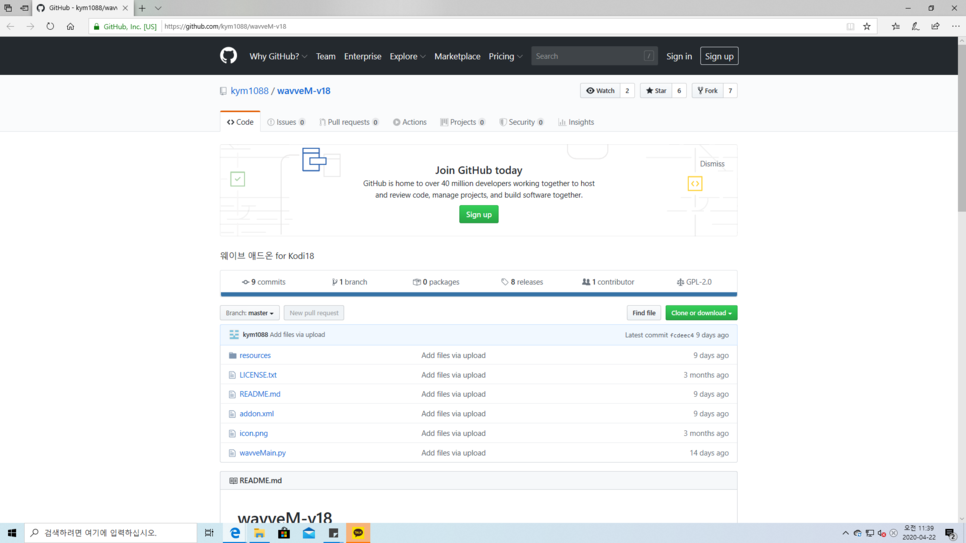Switch to Insights tab
Image resolution: width=966 pixels, height=543 pixels.
click(x=576, y=122)
